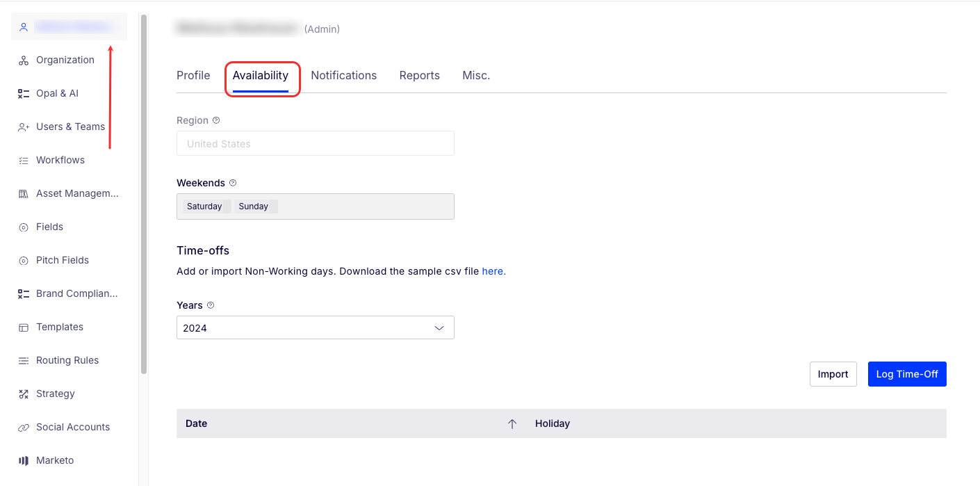Sort by Date column arrow
Viewport: 980px width, 486px height.
pos(512,424)
